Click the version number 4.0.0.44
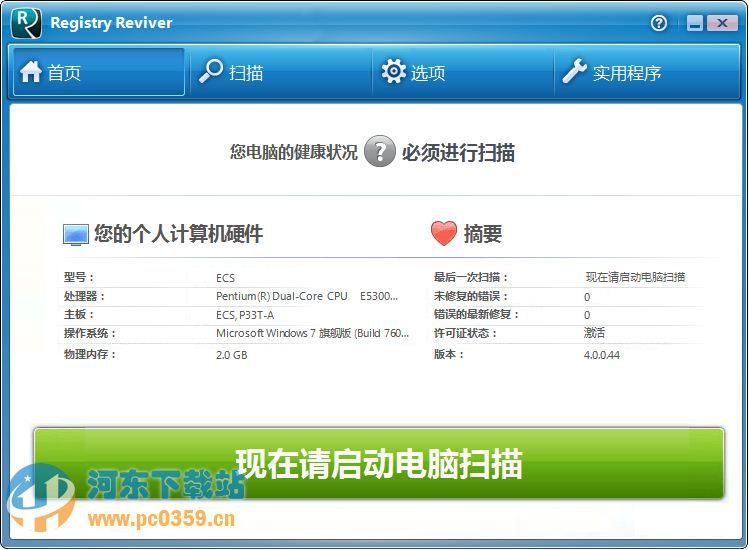This screenshot has width=749, height=550. point(602,355)
